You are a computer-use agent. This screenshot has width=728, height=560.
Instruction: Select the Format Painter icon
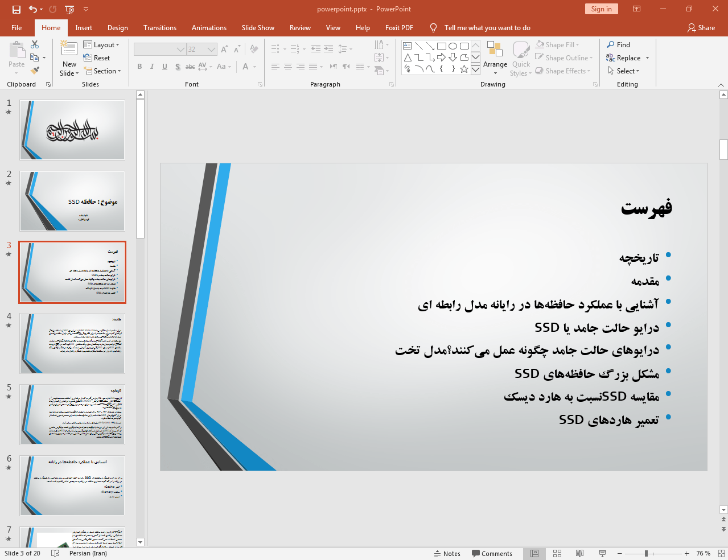(x=35, y=71)
